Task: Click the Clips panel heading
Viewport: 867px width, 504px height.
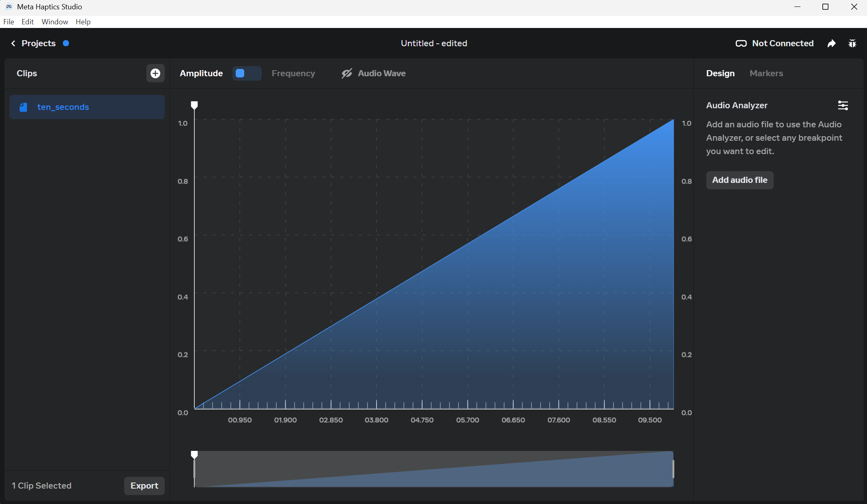Action: 27,73
